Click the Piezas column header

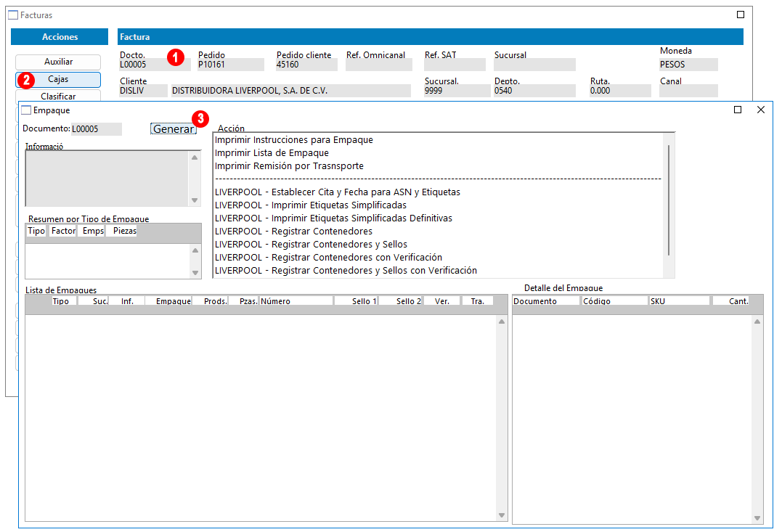[x=123, y=231]
